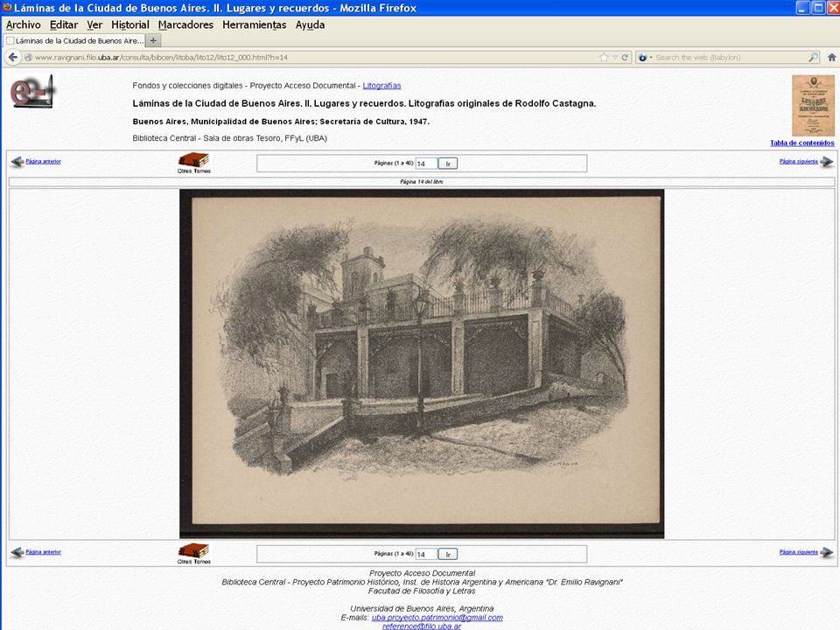This screenshot has width=840, height=630.
Task: Open the Archivo menu
Action: coord(23,24)
